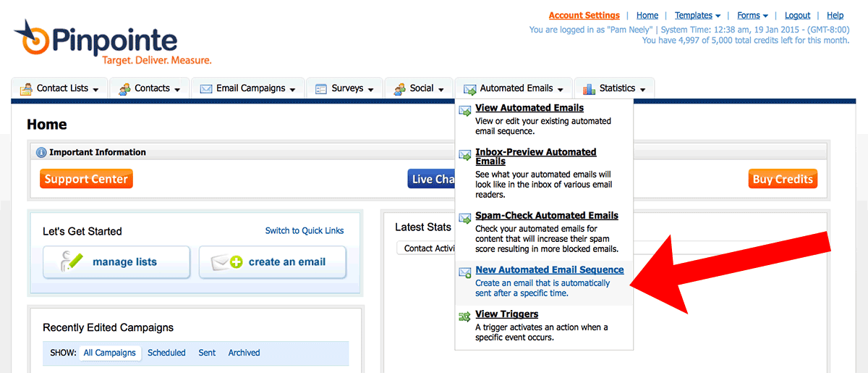The width and height of the screenshot is (868, 373).
Task: Click the create an email envelope icon
Action: click(x=227, y=262)
